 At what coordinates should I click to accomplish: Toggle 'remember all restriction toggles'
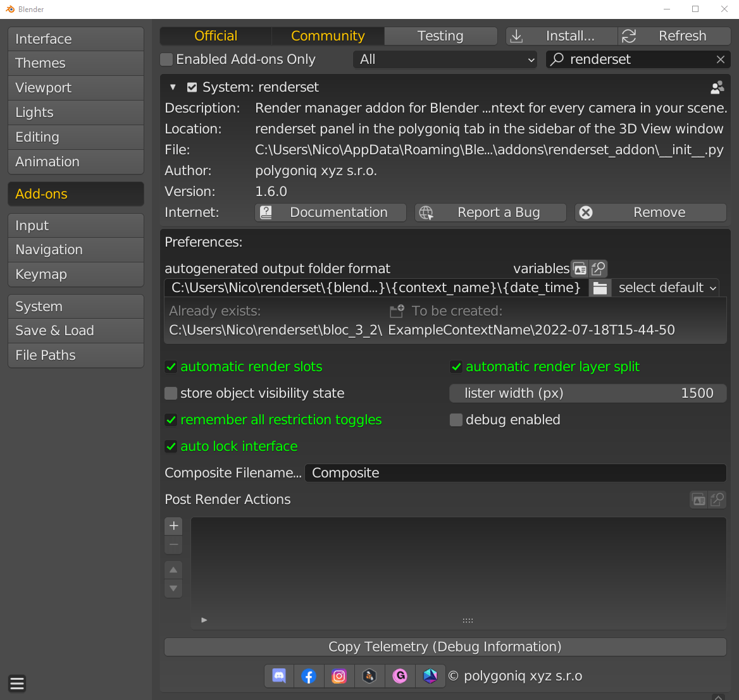[x=171, y=420]
